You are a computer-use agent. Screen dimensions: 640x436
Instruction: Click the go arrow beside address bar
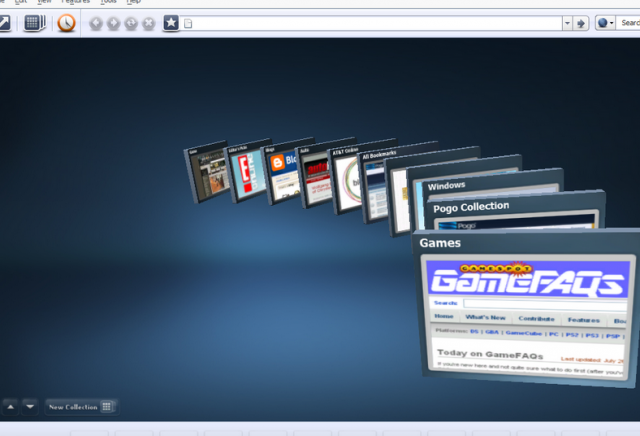[x=580, y=23]
